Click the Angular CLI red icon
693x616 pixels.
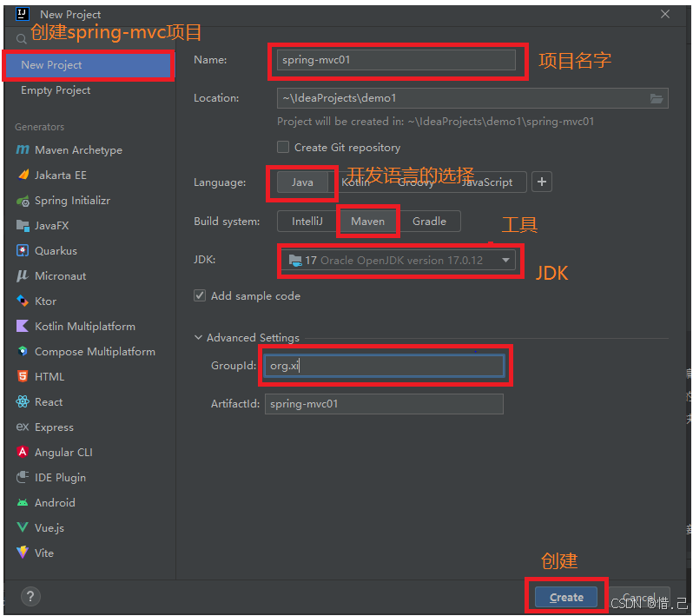(x=23, y=452)
